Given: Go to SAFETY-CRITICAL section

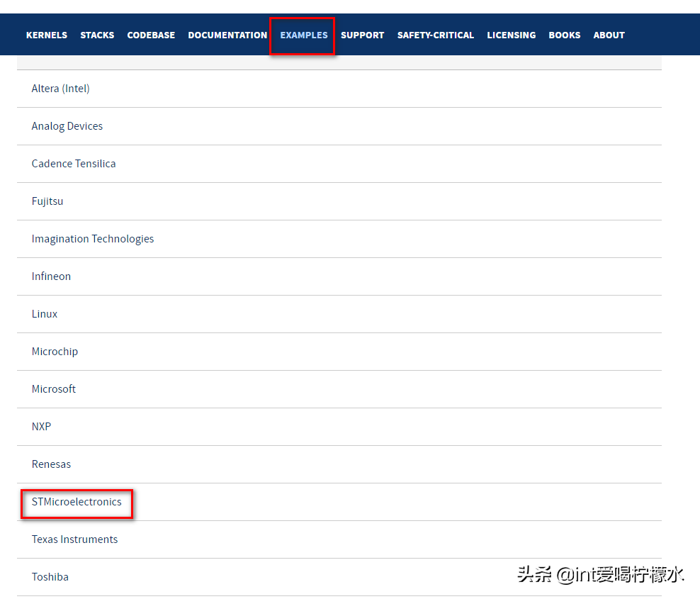Looking at the screenshot, I should tap(435, 35).
